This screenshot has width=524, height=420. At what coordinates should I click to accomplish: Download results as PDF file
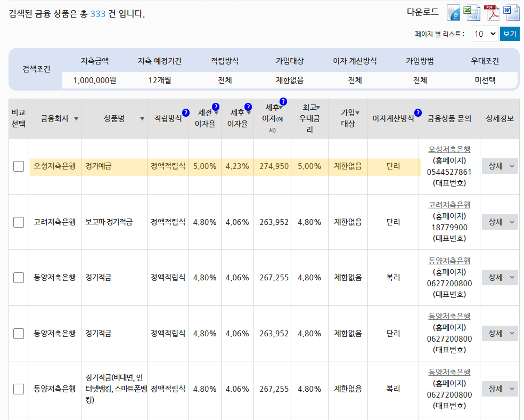pos(492,13)
